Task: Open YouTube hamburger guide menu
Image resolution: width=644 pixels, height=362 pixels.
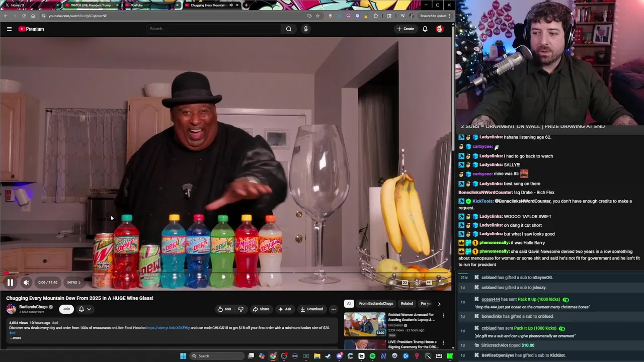Action: (x=9, y=29)
